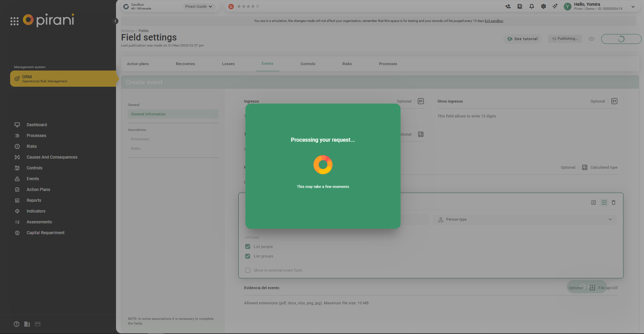Viewport: 644px width, 334px height.
Task: Collapse sidebar with the arrow button
Action: [115, 21]
